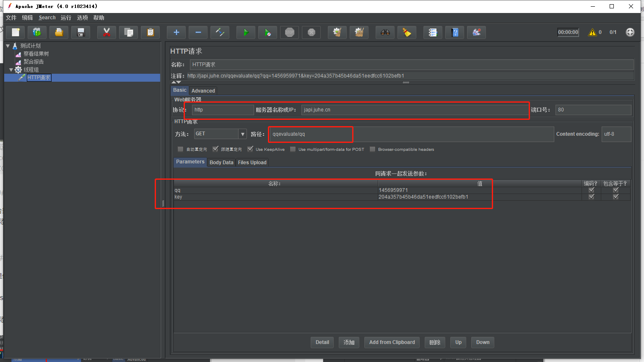Click the warning triangle error counter

tap(592, 32)
